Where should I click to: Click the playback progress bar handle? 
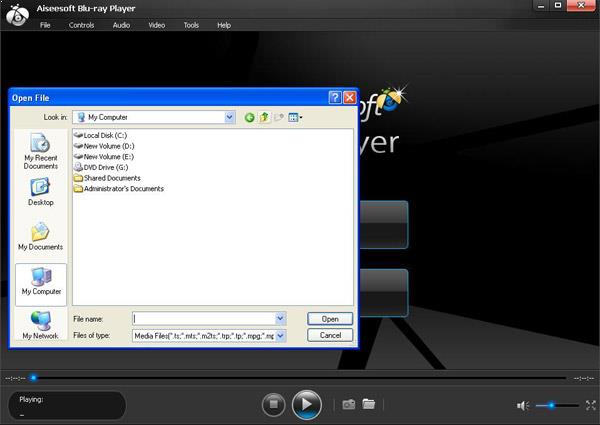click(x=33, y=378)
